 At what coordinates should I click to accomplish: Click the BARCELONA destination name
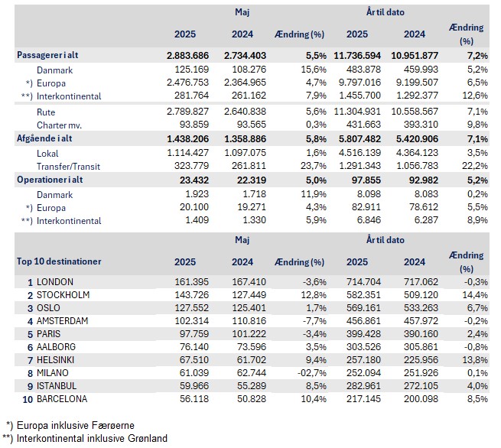click(62, 399)
